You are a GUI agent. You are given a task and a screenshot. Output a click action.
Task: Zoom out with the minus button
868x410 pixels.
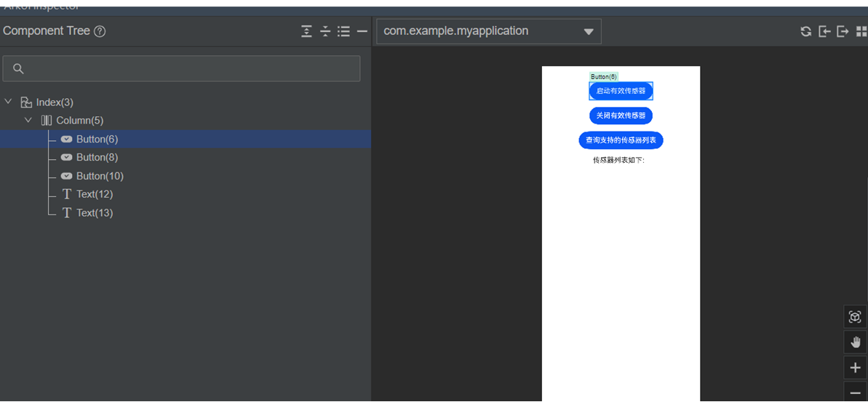click(855, 393)
